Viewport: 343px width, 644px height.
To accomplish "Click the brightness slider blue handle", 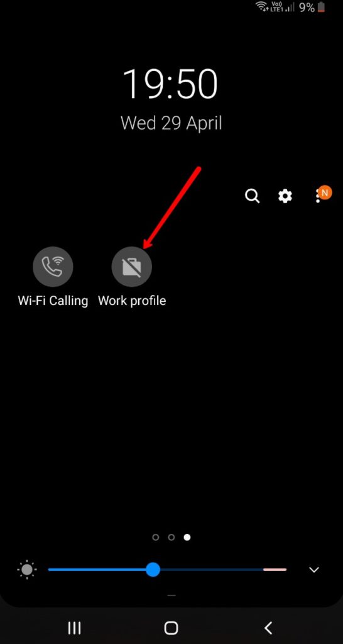I will [153, 570].
